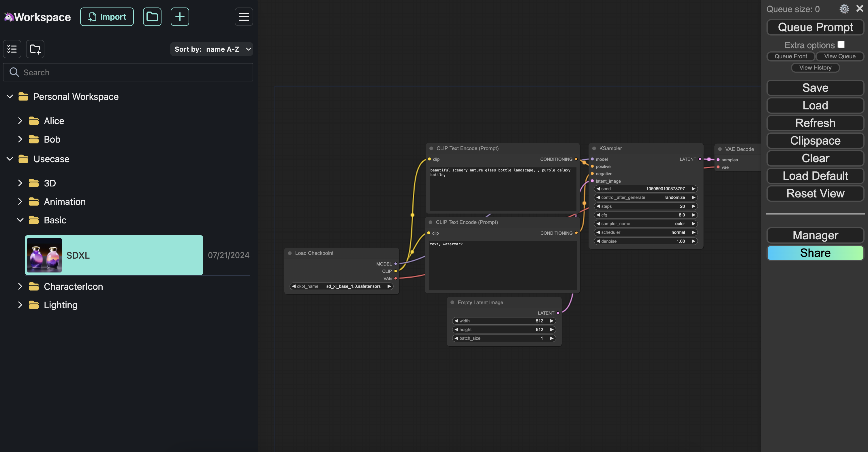The image size is (868, 452).
Task: Open Clipspace
Action: (815, 141)
